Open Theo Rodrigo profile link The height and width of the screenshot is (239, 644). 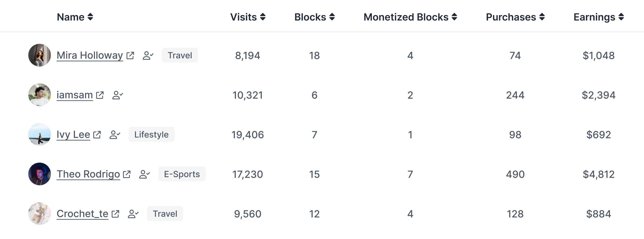(x=88, y=174)
